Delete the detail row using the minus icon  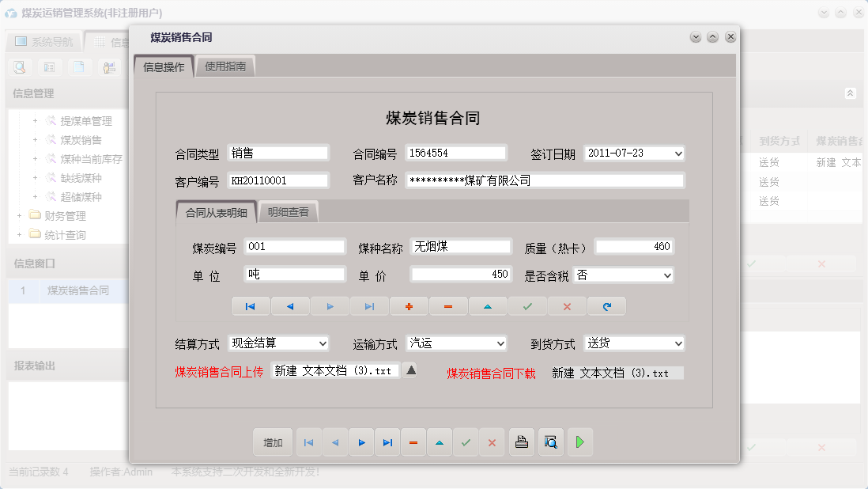click(448, 305)
